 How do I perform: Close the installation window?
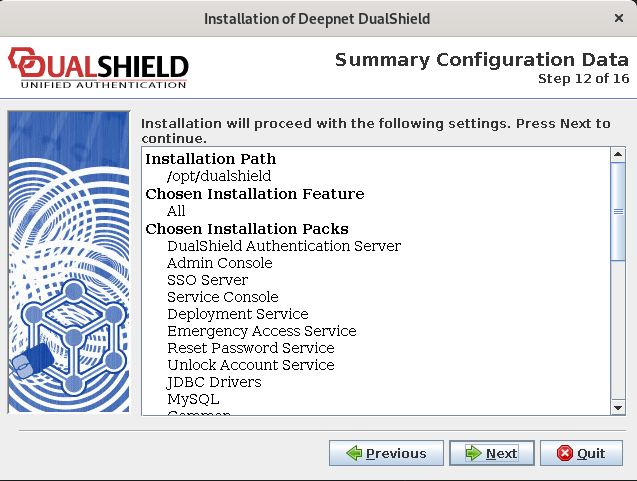[618, 18]
